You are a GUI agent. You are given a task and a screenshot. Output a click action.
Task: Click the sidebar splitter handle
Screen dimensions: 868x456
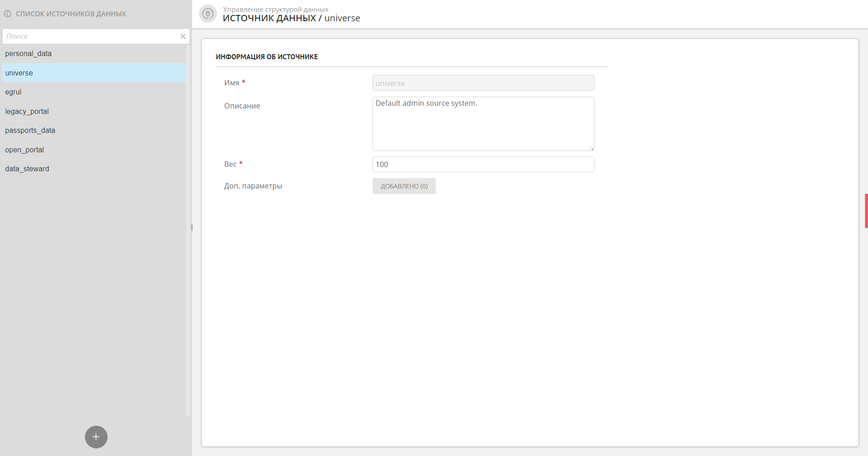coord(192,228)
